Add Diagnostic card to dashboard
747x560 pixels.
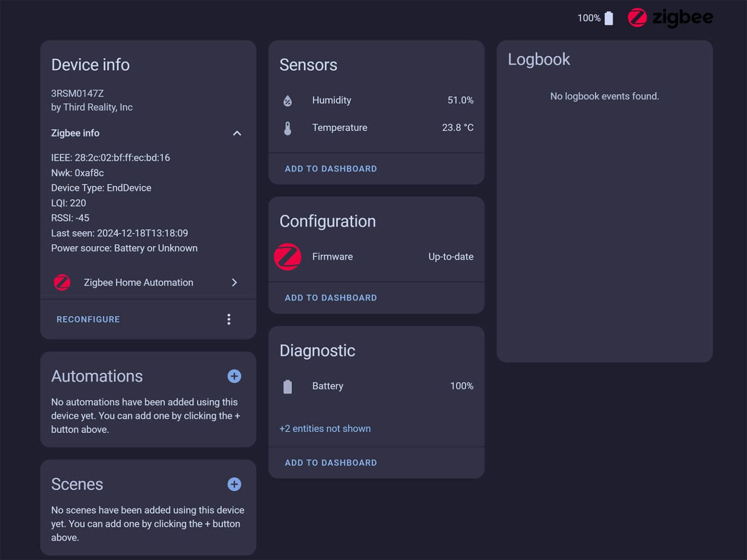coord(331,463)
